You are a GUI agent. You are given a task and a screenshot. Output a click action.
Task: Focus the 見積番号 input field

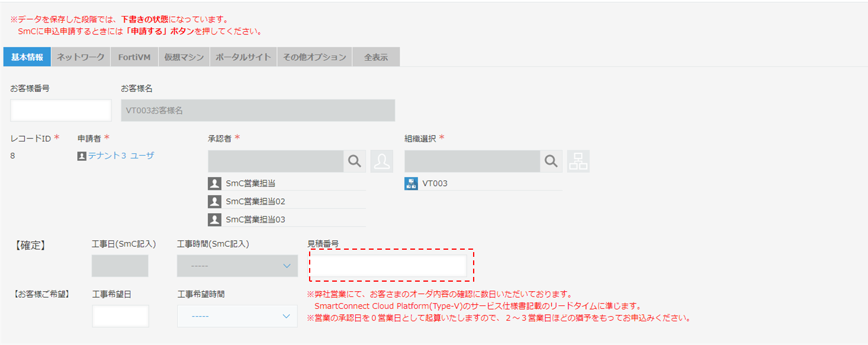pos(388,266)
